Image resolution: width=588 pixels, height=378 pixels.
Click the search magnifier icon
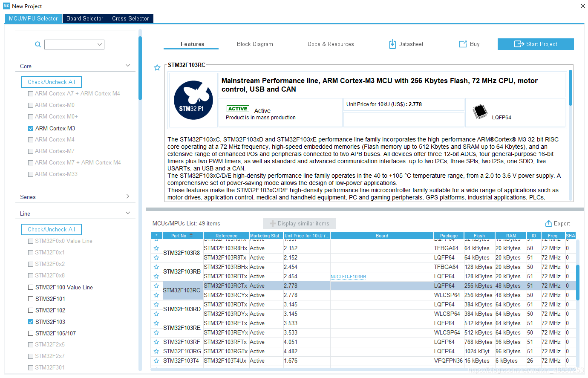(38, 44)
